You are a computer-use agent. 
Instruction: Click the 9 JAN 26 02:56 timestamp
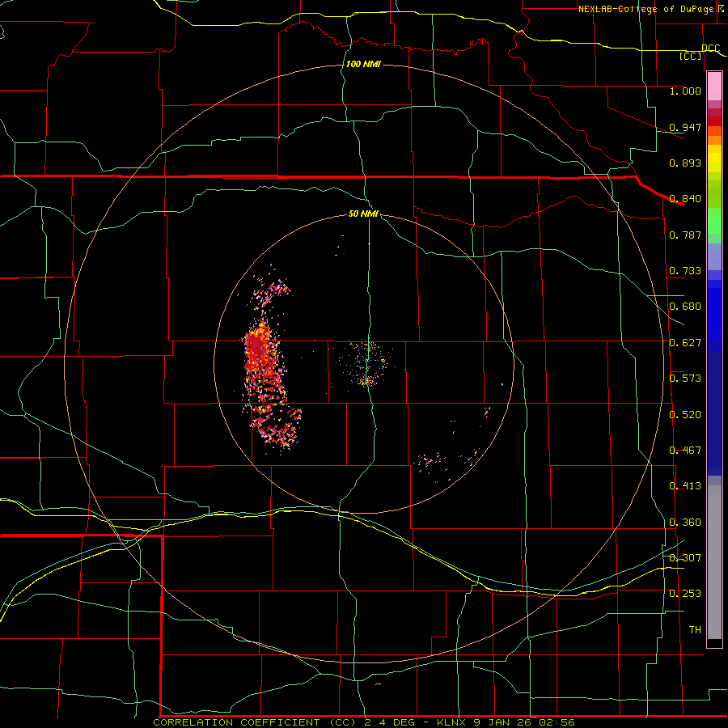(524, 722)
